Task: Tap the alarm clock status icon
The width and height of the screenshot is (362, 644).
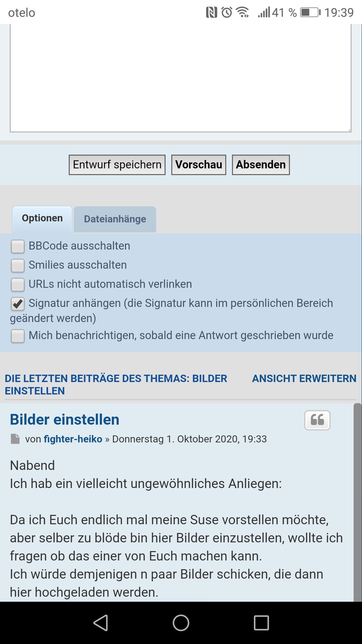Action: pyautogui.click(x=227, y=13)
